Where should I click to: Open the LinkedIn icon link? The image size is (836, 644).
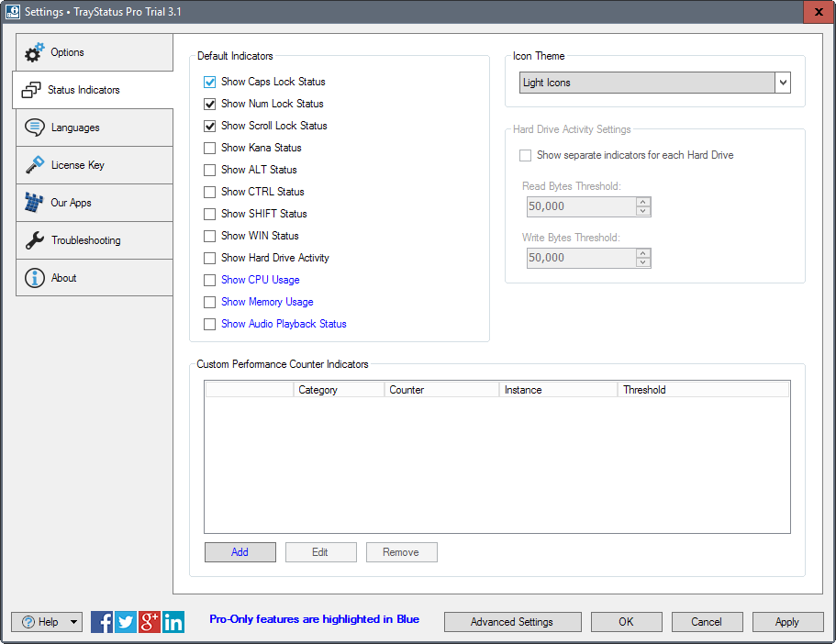tap(173, 622)
